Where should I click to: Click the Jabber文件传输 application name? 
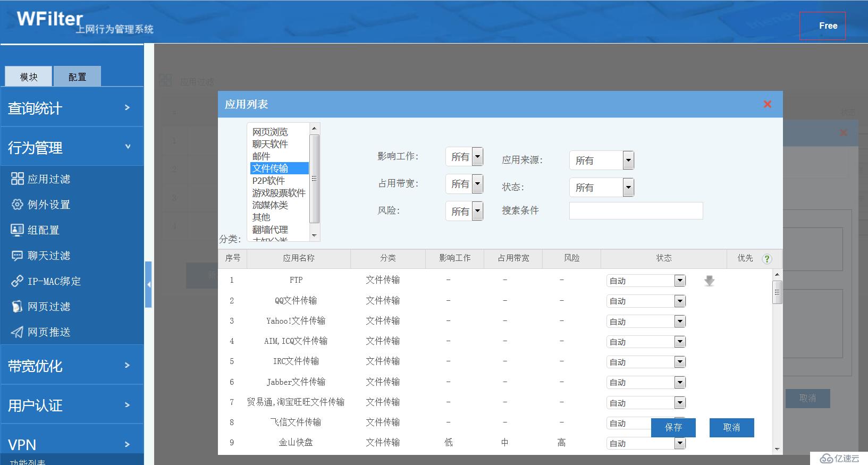(296, 382)
